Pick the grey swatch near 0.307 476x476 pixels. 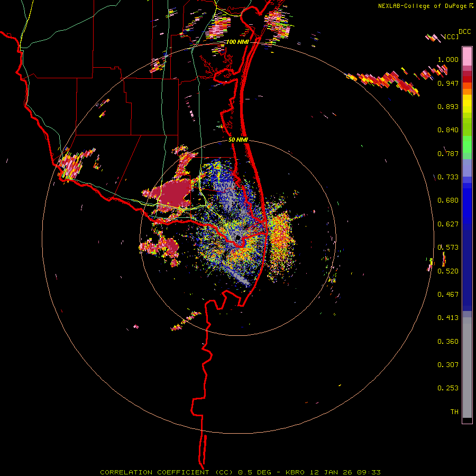tap(467, 368)
